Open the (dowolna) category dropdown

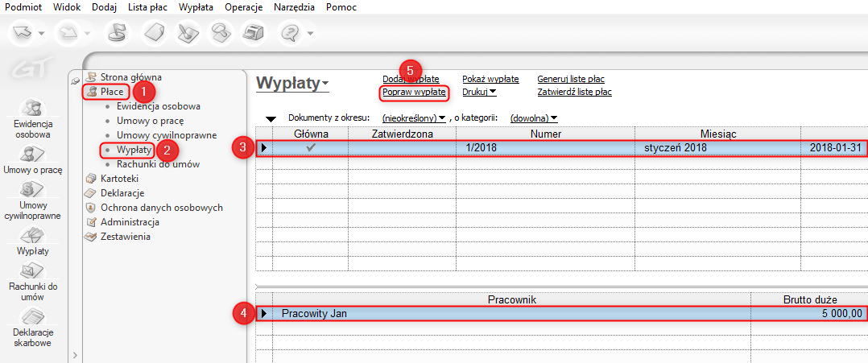point(533,118)
